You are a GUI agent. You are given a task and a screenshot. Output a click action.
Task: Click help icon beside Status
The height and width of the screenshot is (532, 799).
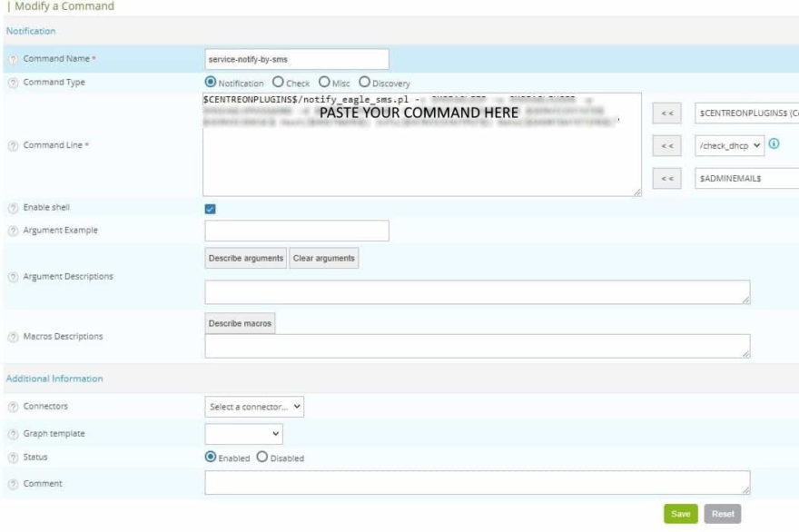pos(14,458)
